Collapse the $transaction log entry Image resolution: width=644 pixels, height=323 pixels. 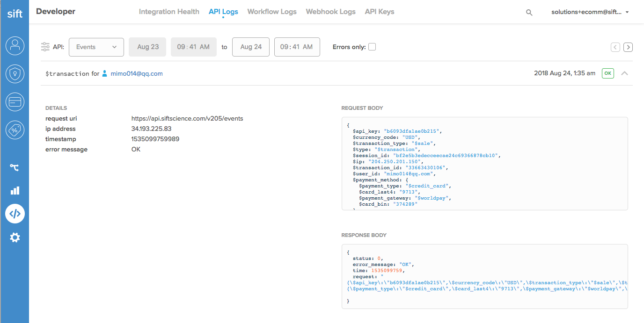pyautogui.click(x=624, y=73)
